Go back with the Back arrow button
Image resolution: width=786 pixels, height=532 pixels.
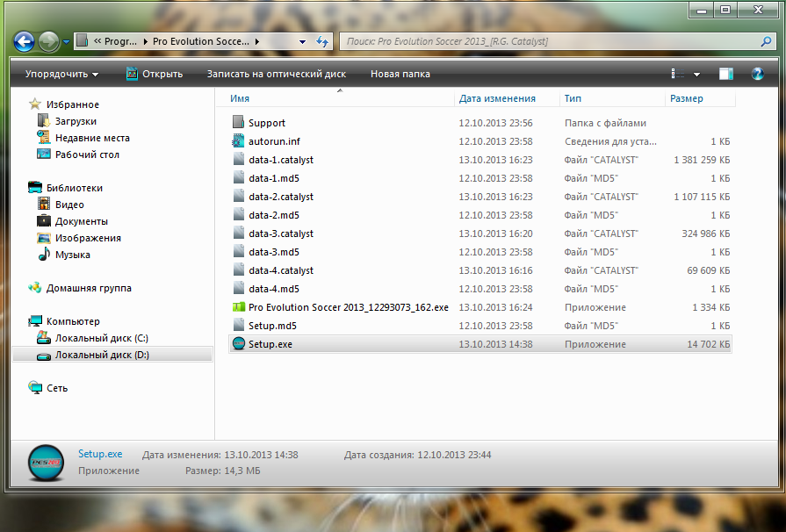(24, 41)
